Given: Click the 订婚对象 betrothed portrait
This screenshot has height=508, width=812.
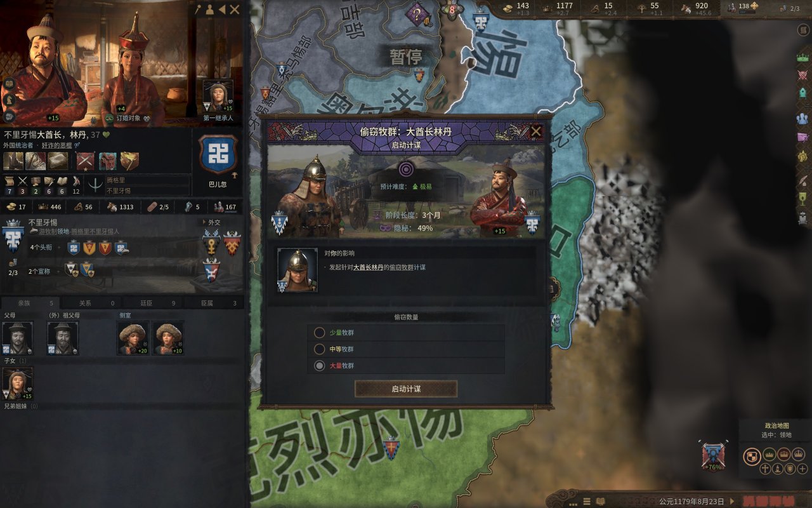Looking at the screenshot, I should click(132, 70).
